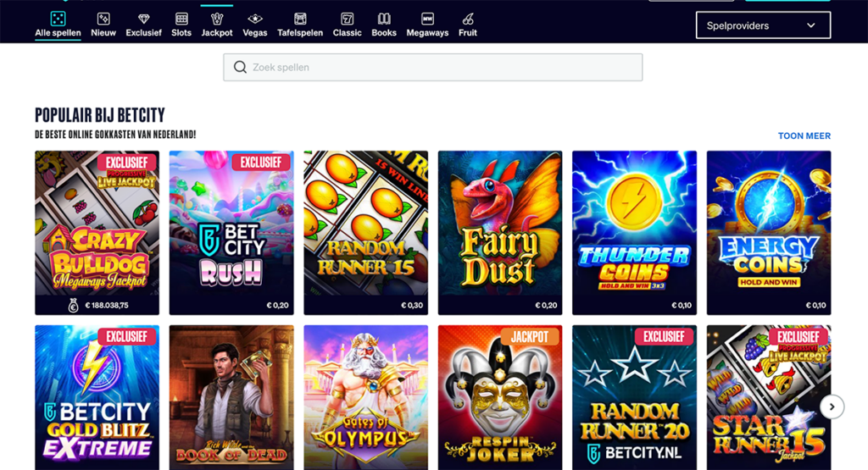868x470 pixels.
Task: Launch Book of Dead game
Action: (x=231, y=397)
